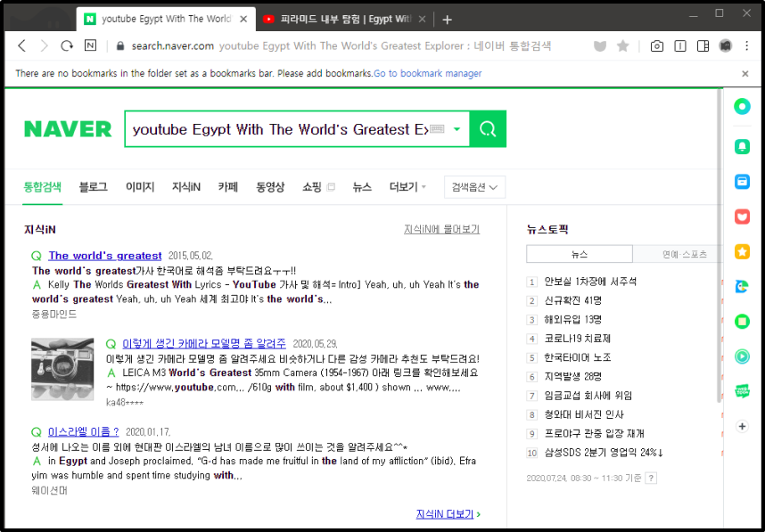The height and width of the screenshot is (532, 765).
Task: Open news topic 신규확진 41명
Action: click(572, 300)
